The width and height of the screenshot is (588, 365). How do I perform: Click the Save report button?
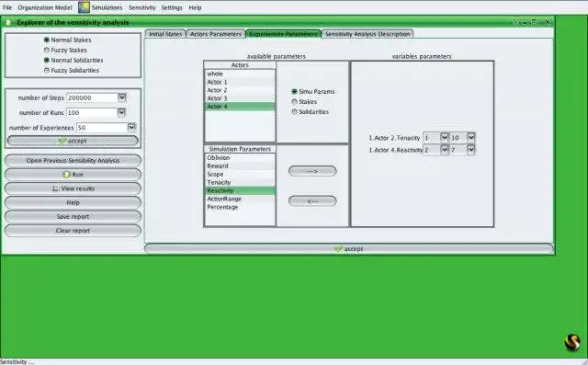point(73,217)
